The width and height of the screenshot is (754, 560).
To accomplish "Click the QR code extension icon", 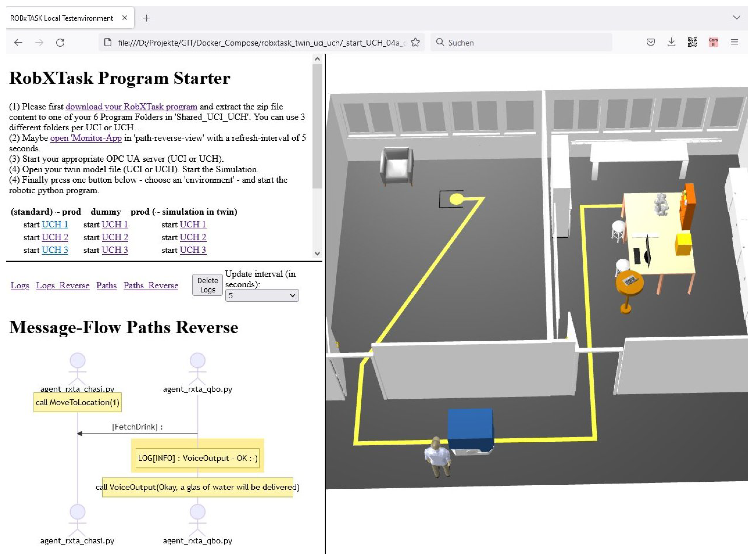I will 692,42.
